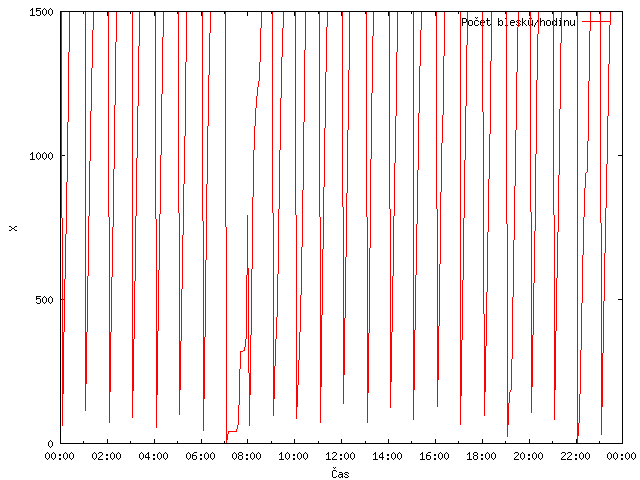The width and height of the screenshot is (640, 480).
Task: Click the x-axis title Čas
Action: click(340, 473)
